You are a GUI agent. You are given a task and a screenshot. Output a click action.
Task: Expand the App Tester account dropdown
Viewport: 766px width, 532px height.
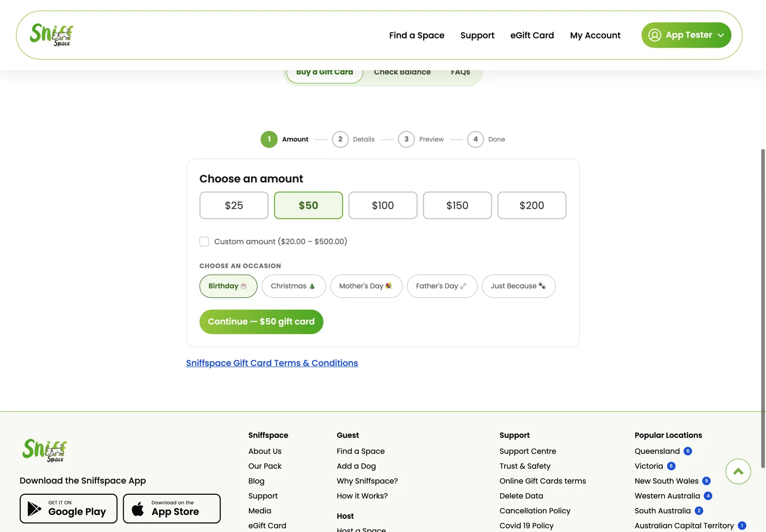(686, 35)
